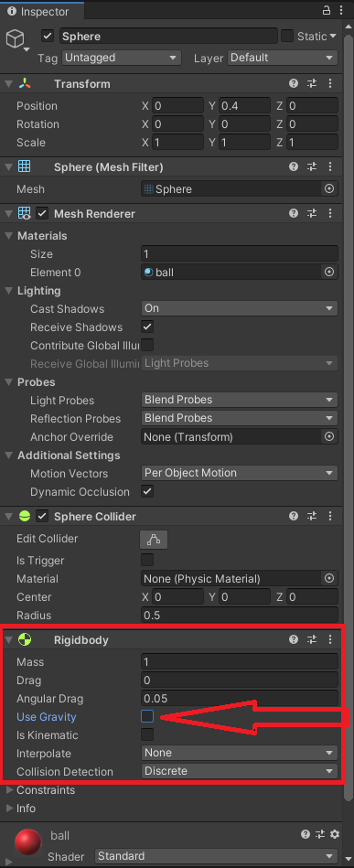Toggle the Is Kinematic checkbox
Image resolution: width=354 pixels, height=868 pixels.
pos(147,734)
